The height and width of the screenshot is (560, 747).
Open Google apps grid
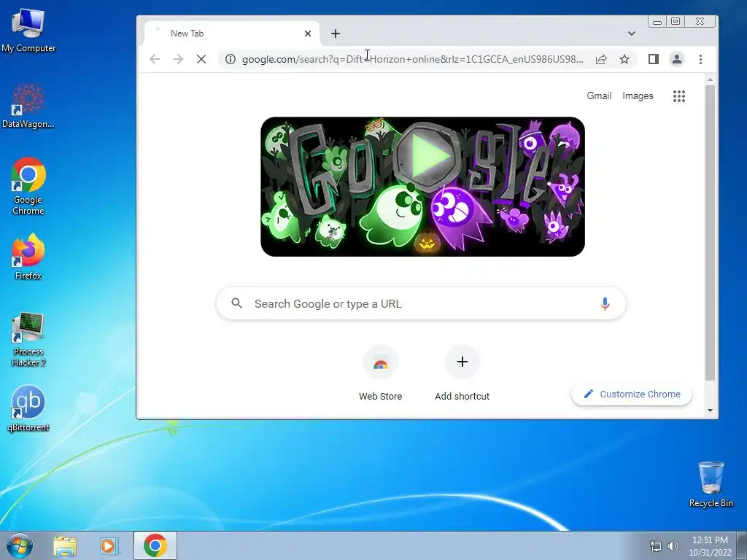point(679,96)
